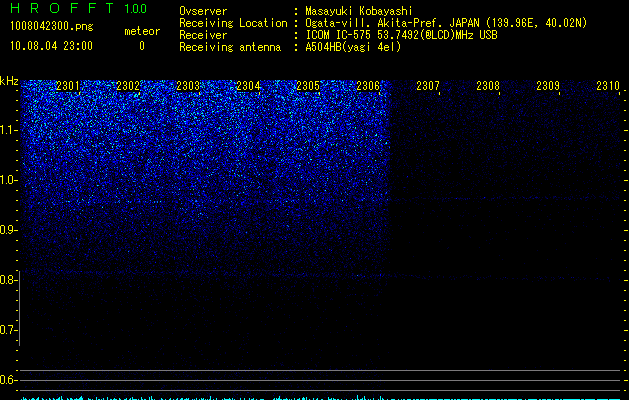Click the 1.0 kHz frequency axis label

pyautogui.click(x=8, y=180)
